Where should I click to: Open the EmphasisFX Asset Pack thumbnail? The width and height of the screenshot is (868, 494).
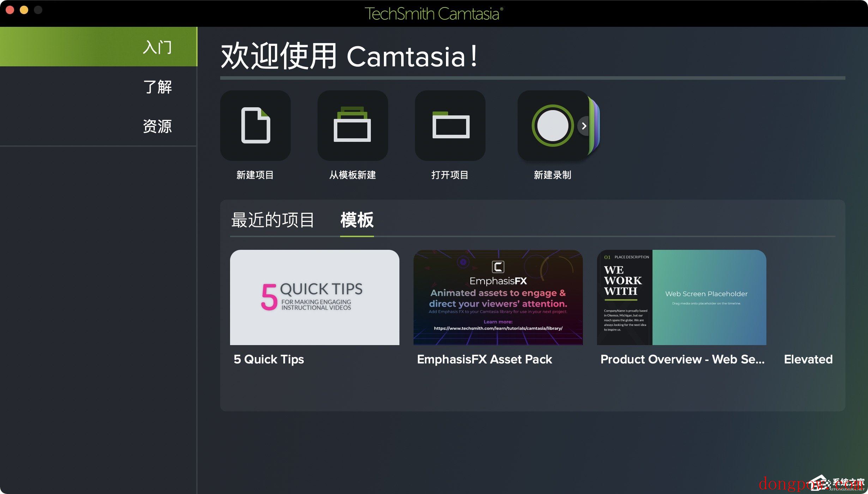[x=498, y=297]
